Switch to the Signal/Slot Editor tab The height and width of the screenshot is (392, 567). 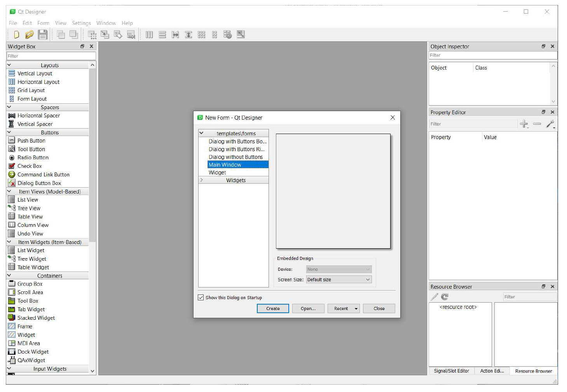(451, 371)
